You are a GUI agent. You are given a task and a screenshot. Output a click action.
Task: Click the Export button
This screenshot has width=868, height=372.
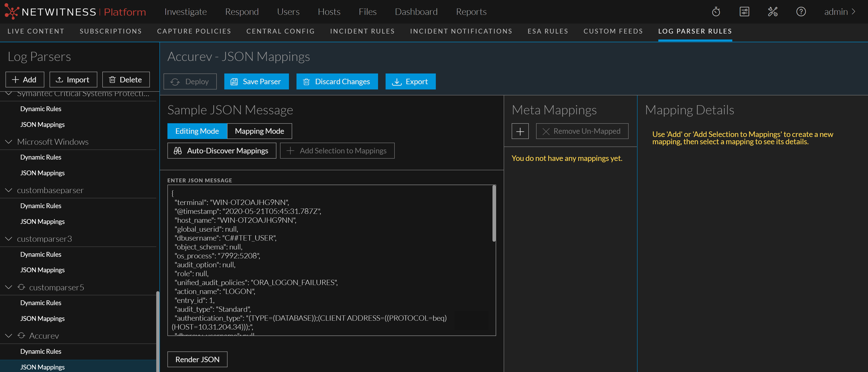(410, 81)
